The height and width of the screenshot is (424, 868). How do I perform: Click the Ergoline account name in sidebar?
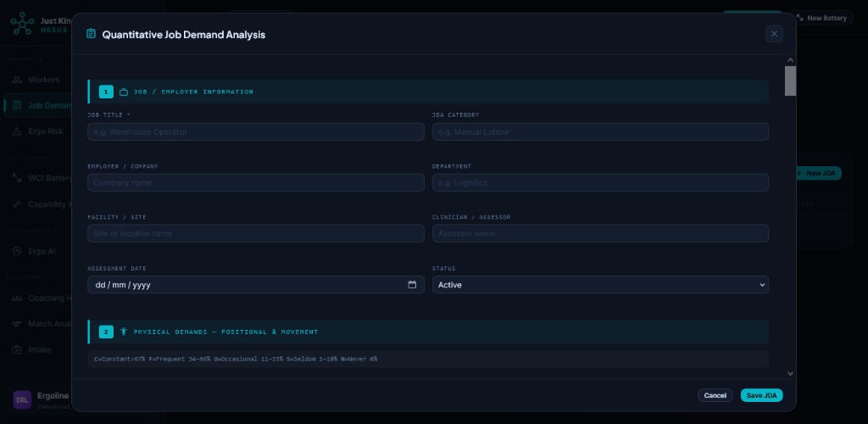click(x=53, y=396)
